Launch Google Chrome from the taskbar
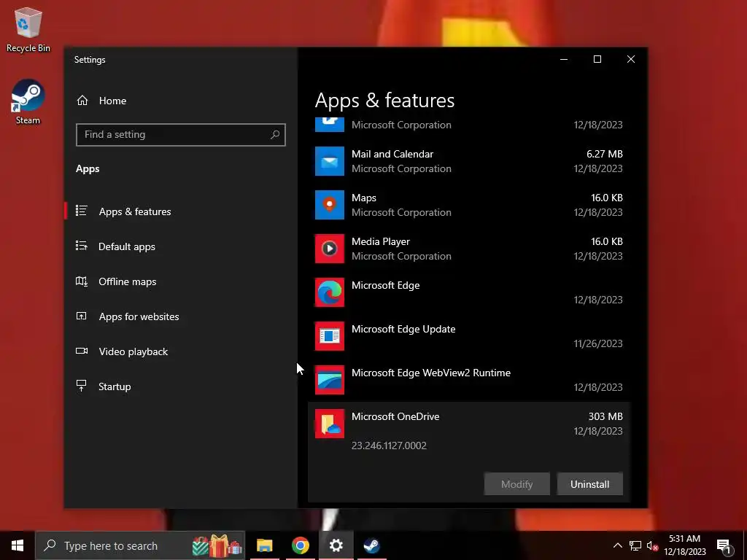 (300, 545)
